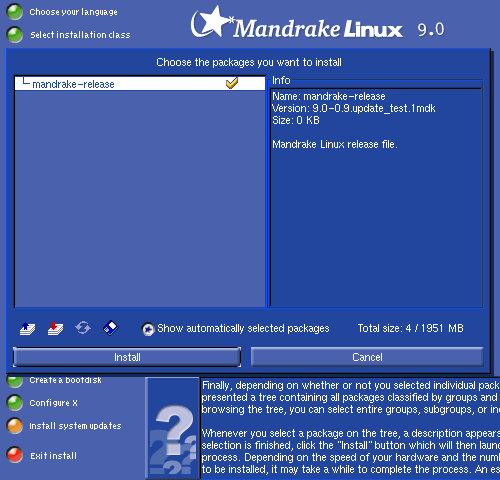Toggle Show automatically selected packages
Viewport: 500px width, 480px height.
pyautogui.click(x=148, y=329)
